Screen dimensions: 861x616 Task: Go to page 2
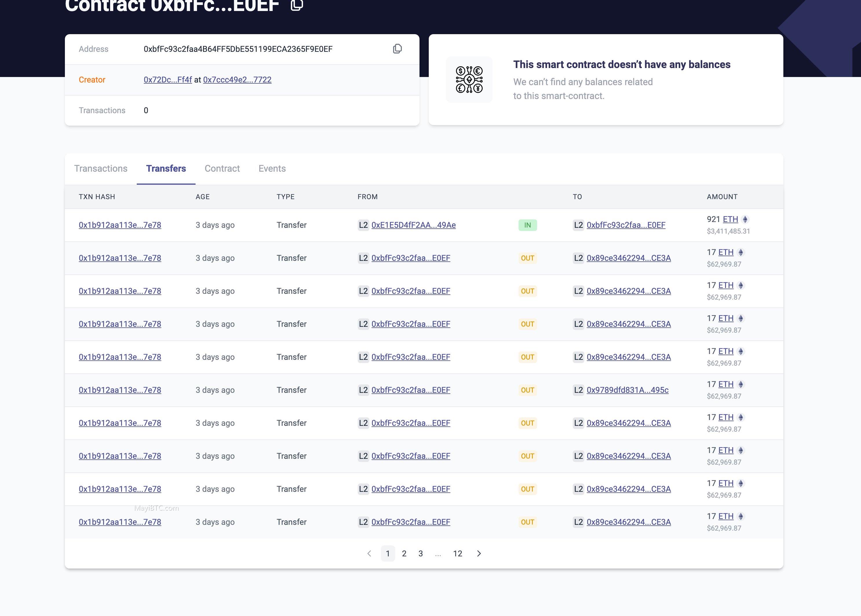pyautogui.click(x=404, y=553)
